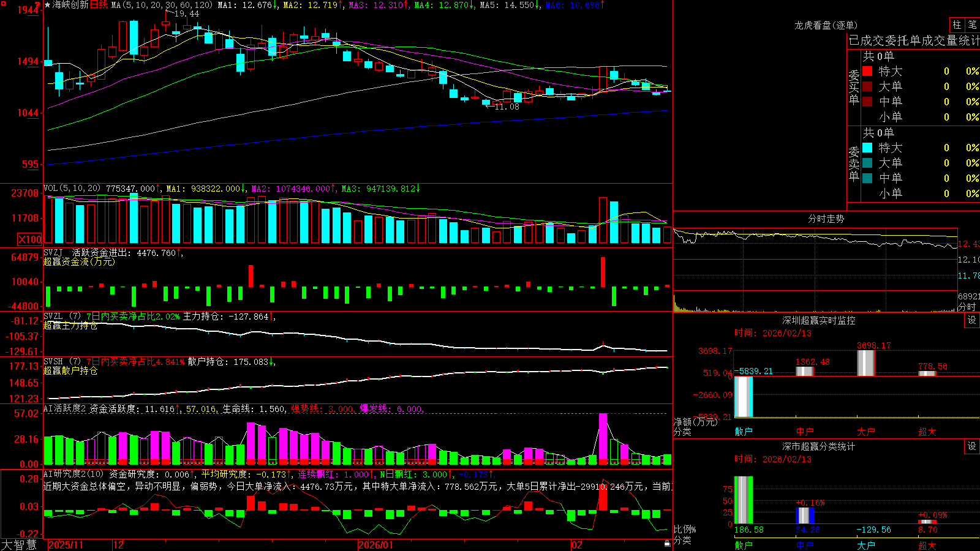Click the 超大 bar labeled 778.56
The height and width of the screenshot is (551, 980).
click(x=927, y=373)
